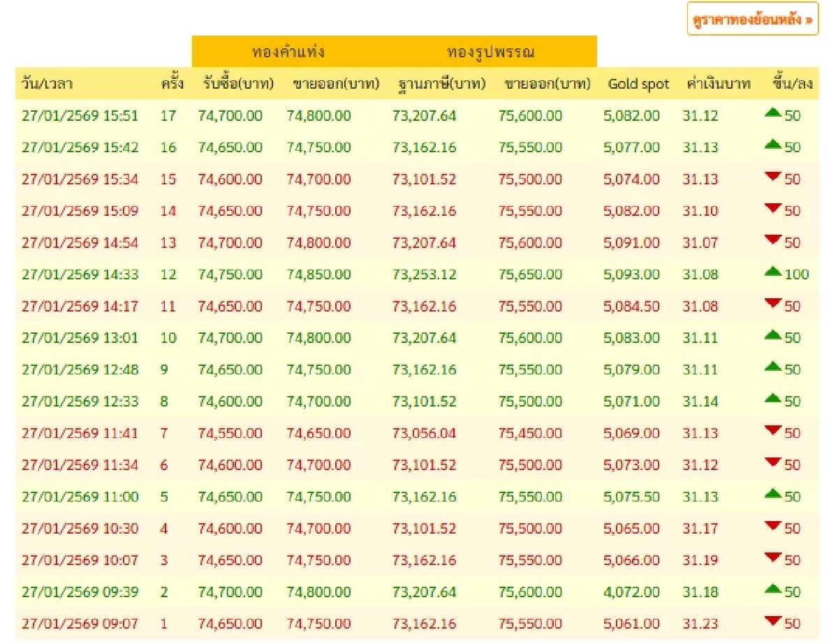Click the red down arrow in round 14 row
Viewport: 838px width, 644px height.
click(x=773, y=209)
